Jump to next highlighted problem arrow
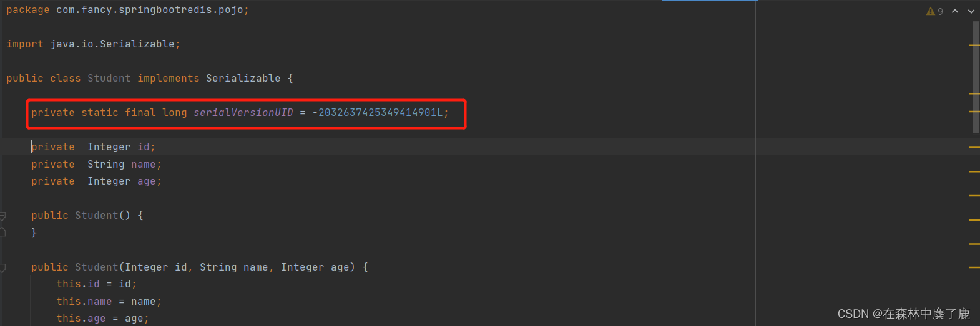 (x=971, y=11)
